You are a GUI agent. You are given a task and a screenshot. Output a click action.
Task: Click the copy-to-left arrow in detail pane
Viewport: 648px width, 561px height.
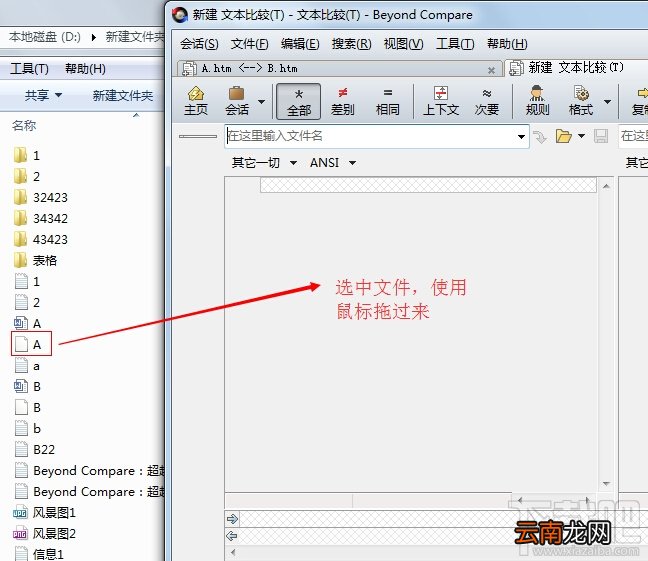pos(232,536)
